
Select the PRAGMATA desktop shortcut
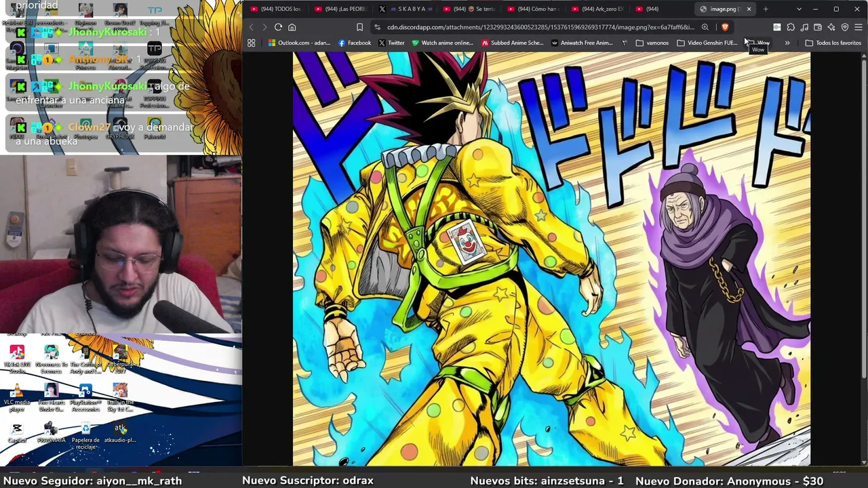coord(51,433)
